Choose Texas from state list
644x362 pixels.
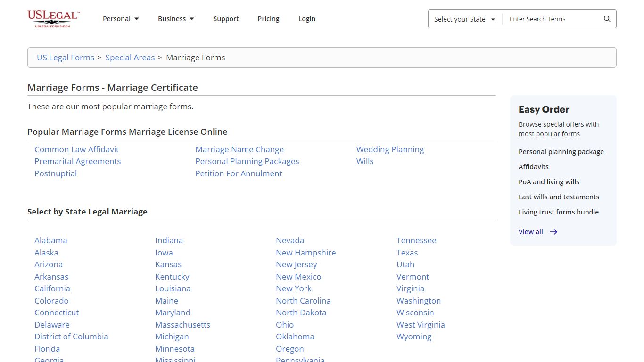(x=407, y=253)
